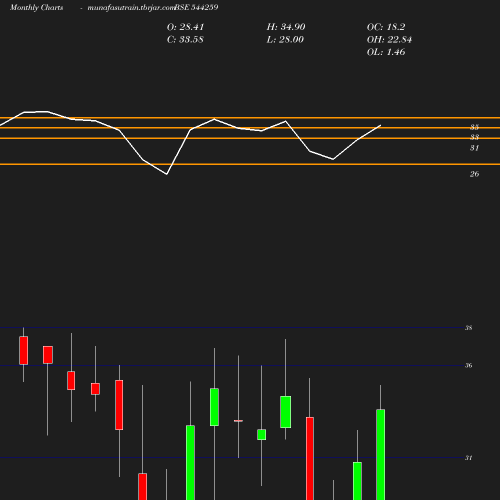The width and height of the screenshot is (500, 500).
Task: Click the line chart axis label 35
Action: pos(474,127)
